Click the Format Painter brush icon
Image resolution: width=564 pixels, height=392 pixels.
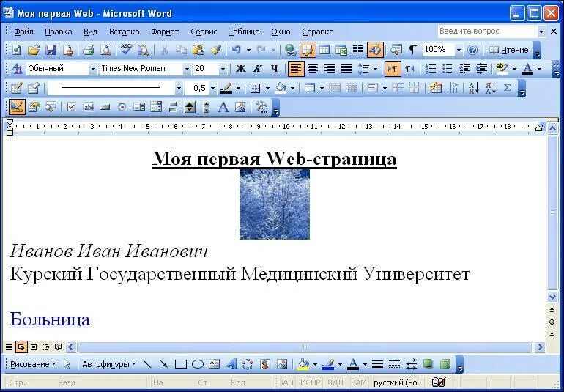point(215,50)
